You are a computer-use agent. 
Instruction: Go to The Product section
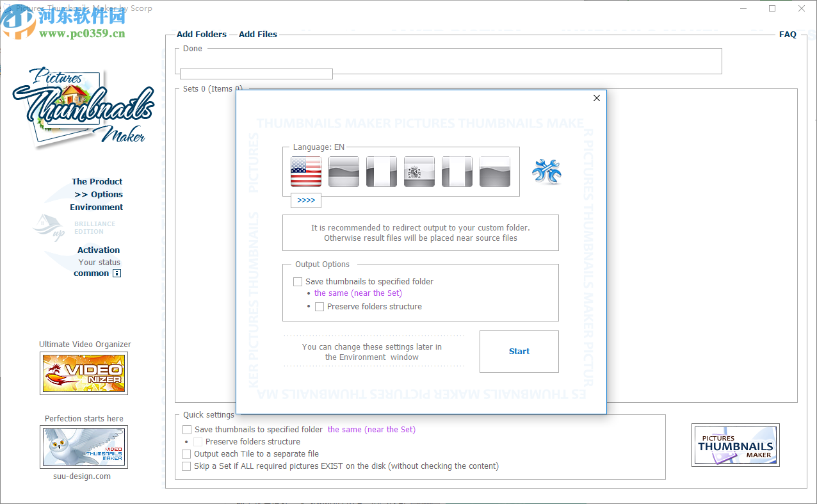pos(97,182)
